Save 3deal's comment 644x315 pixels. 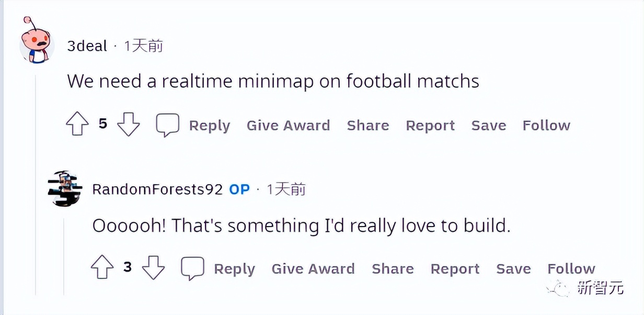coord(488,126)
